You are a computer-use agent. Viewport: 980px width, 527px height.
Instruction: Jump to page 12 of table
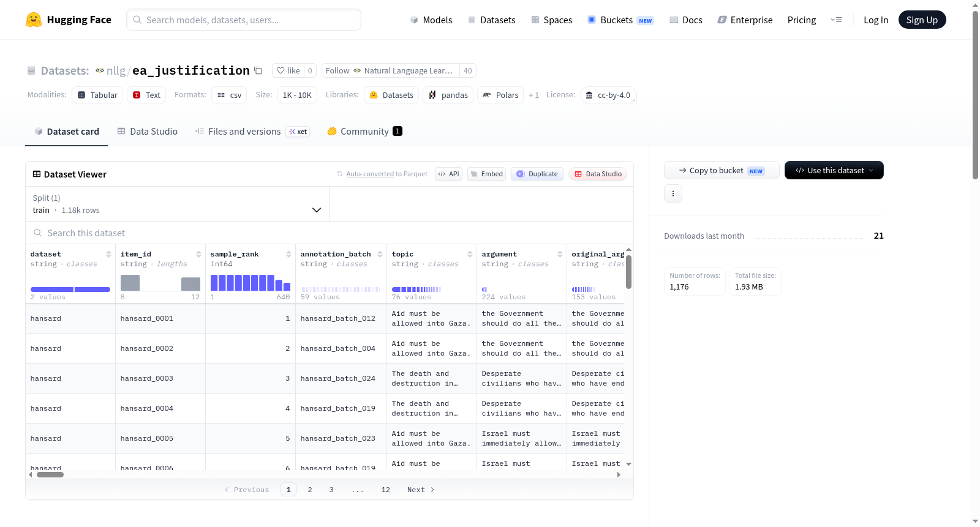tap(386, 490)
